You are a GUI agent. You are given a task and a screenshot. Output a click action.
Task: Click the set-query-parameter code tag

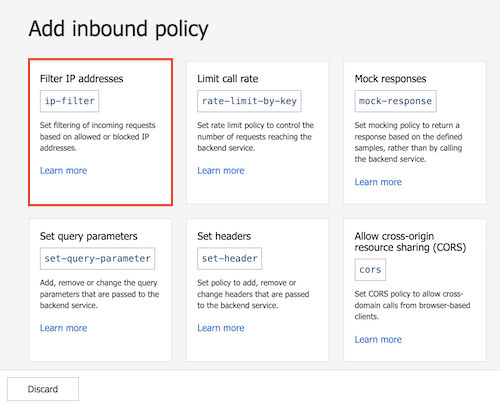click(97, 258)
